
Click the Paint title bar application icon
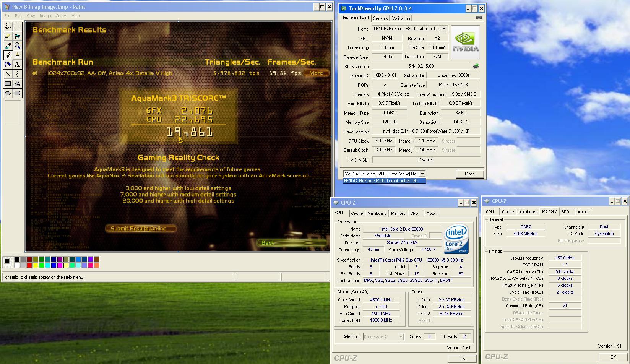(x=7, y=7)
